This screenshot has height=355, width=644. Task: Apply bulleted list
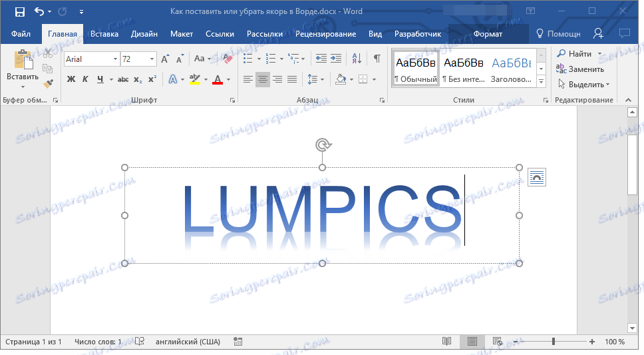click(247, 59)
